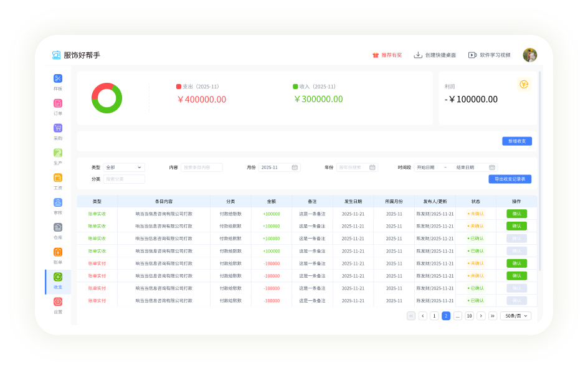Go to the 订单 orders section

[x=58, y=103]
